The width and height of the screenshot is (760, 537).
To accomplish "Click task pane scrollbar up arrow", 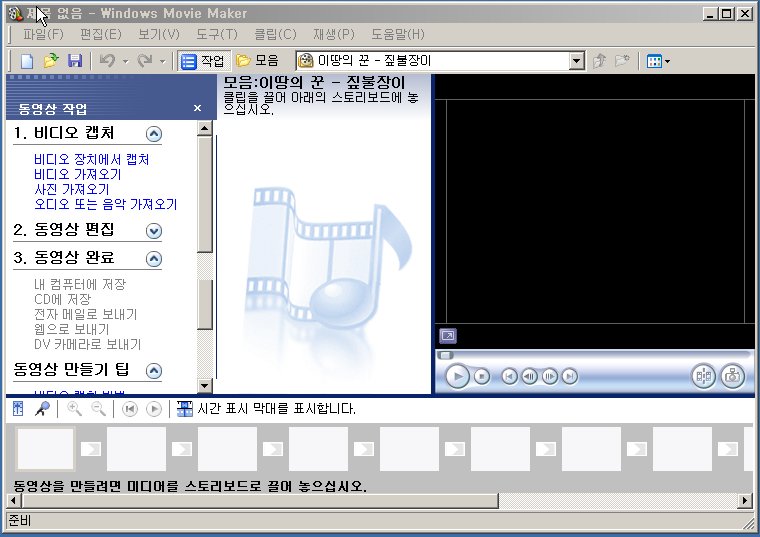I will pos(205,128).
